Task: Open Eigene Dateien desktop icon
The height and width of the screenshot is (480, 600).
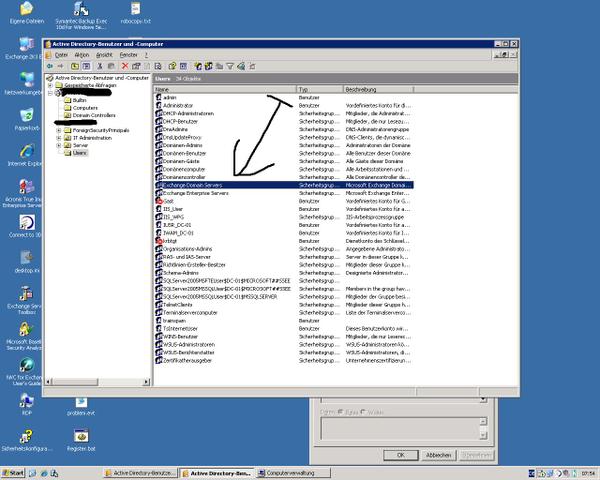Action: click(x=26, y=13)
